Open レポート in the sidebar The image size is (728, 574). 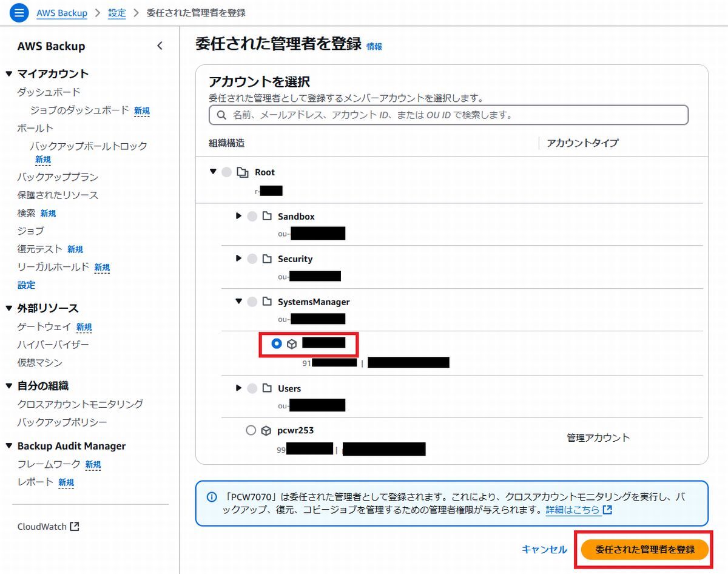[x=35, y=482]
